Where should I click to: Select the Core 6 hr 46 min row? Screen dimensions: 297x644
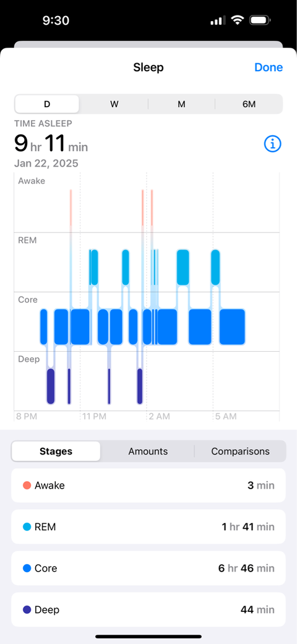[148, 568]
